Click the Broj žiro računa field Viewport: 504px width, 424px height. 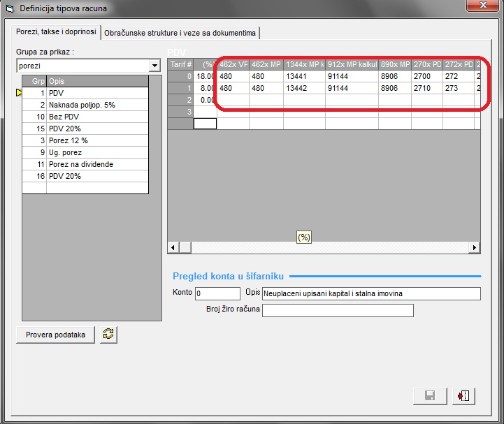click(338, 310)
